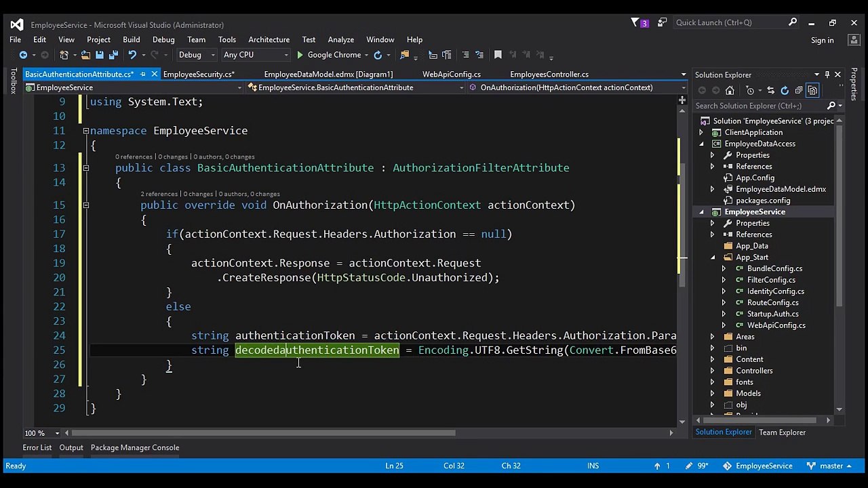Open the Architecture menu
868x488 pixels.
[269, 40]
